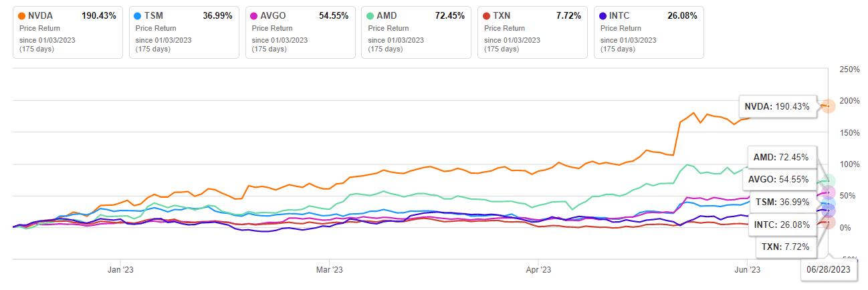Select the AMD 72.45% chart tooltip label
The image size is (868, 290).
click(781, 158)
